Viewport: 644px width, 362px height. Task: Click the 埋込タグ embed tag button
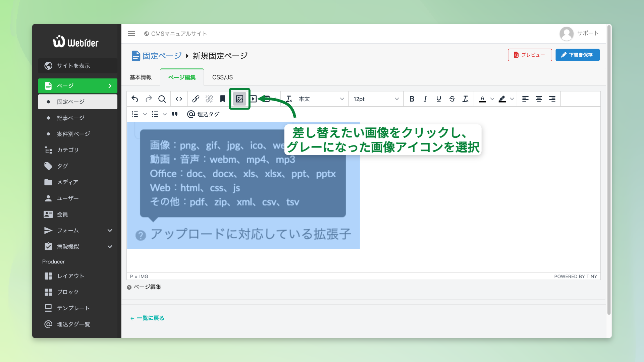click(203, 114)
